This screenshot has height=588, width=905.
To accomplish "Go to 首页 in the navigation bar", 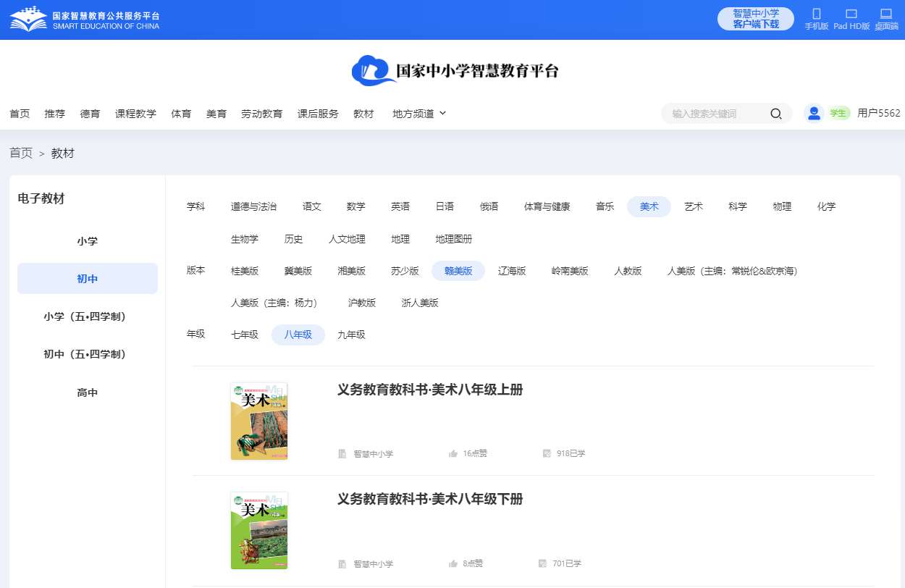I will [x=20, y=114].
